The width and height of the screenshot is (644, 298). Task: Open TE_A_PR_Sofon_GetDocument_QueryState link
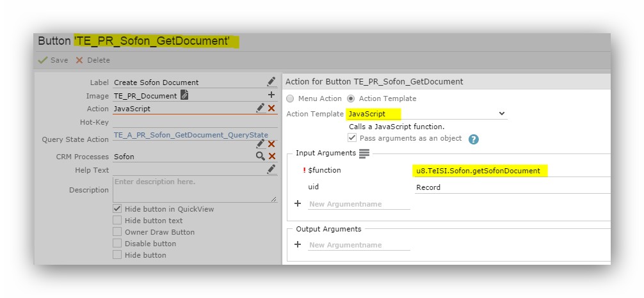coord(191,135)
